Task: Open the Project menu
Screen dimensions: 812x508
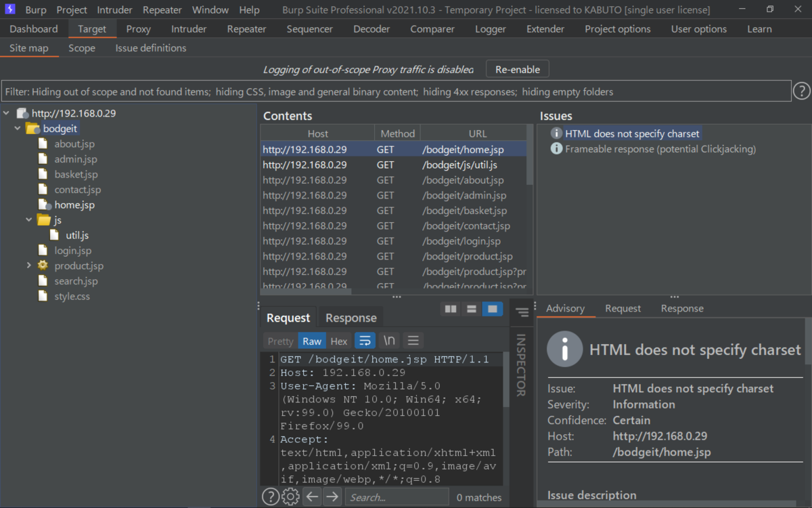Action: [x=72, y=10]
